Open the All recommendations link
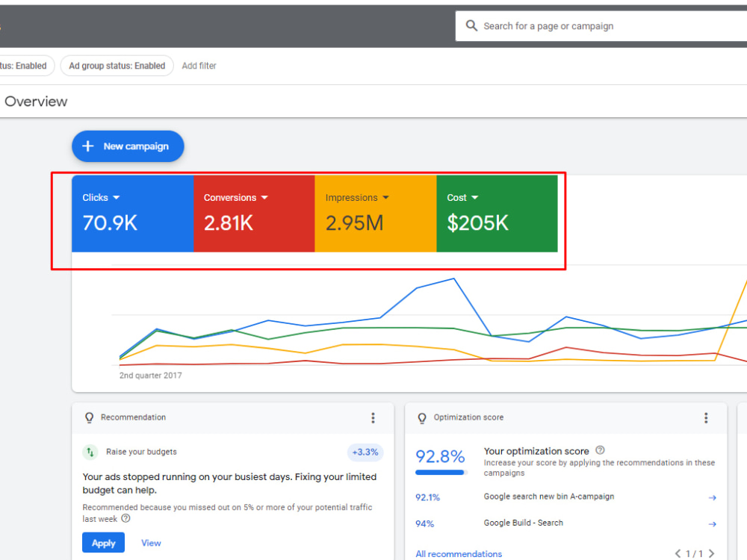This screenshot has height=560, width=747. coord(459,554)
